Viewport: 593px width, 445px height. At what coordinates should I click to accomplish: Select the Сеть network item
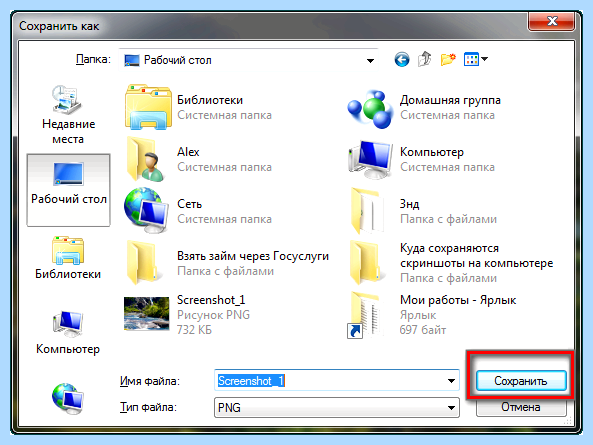(x=199, y=211)
